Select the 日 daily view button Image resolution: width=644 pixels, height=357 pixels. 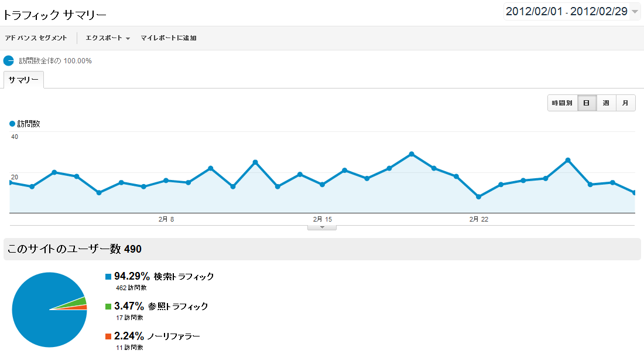click(x=587, y=104)
